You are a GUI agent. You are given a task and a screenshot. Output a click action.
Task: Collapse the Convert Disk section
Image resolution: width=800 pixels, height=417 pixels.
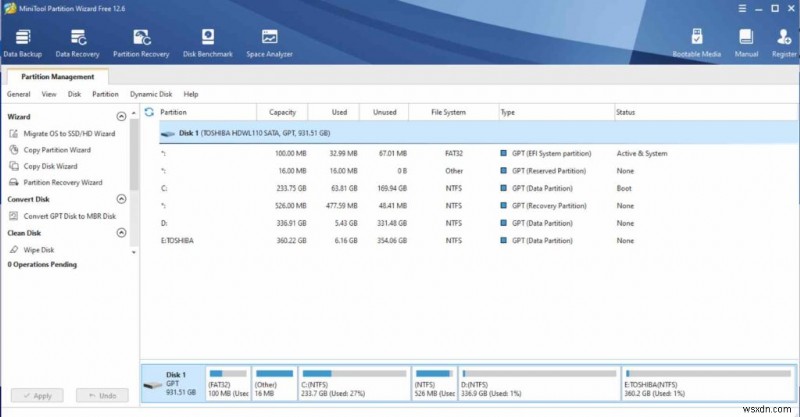coord(122,199)
